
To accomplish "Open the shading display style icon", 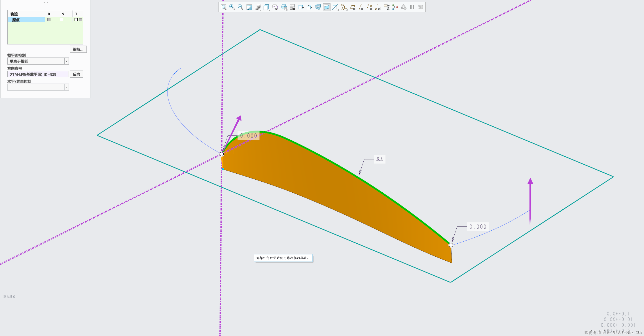I will (258, 7).
